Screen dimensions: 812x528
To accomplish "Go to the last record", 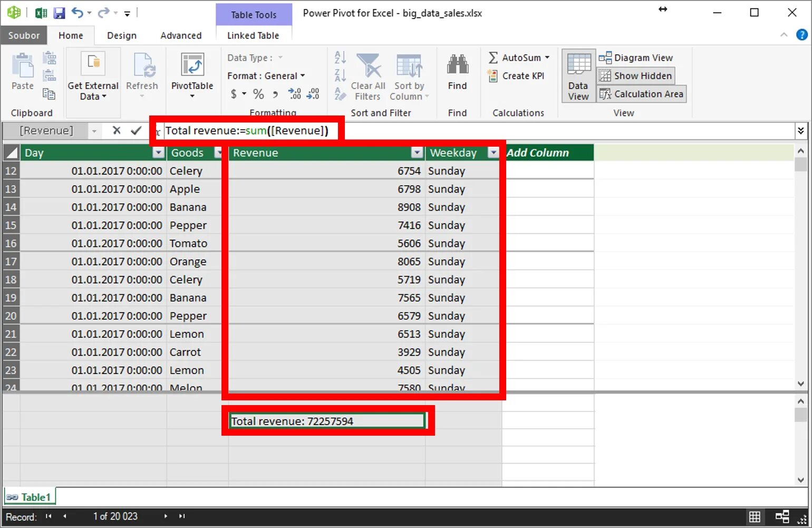I will (x=182, y=516).
